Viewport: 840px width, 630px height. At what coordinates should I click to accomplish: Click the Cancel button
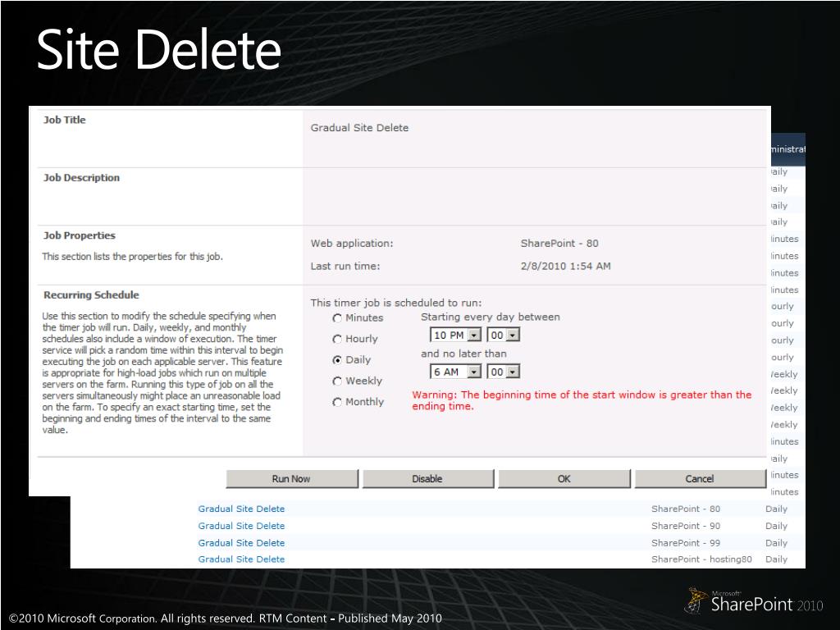701,479
